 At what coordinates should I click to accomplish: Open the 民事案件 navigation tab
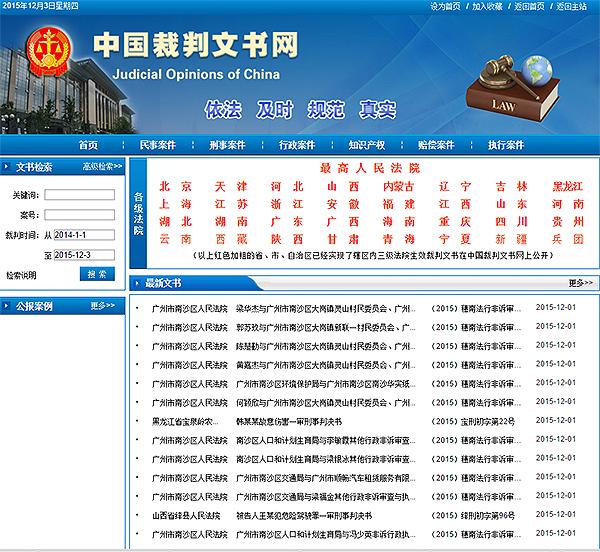pos(158,145)
